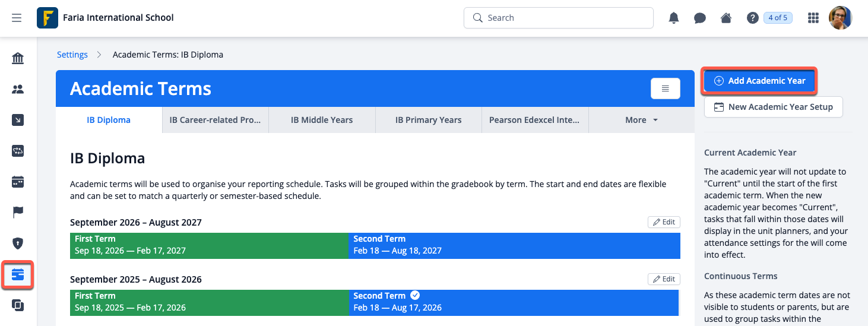Click Add Academic Year button

pyautogui.click(x=760, y=81)
